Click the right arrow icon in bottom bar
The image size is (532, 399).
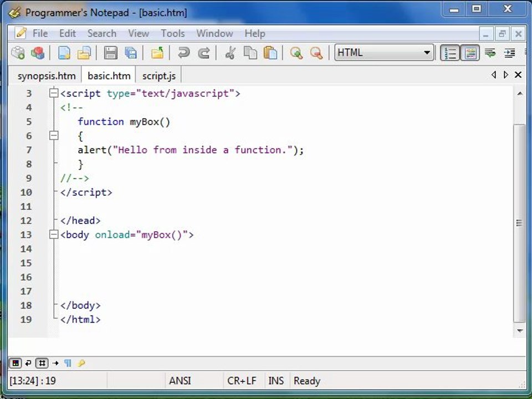[x=55, y=364]
